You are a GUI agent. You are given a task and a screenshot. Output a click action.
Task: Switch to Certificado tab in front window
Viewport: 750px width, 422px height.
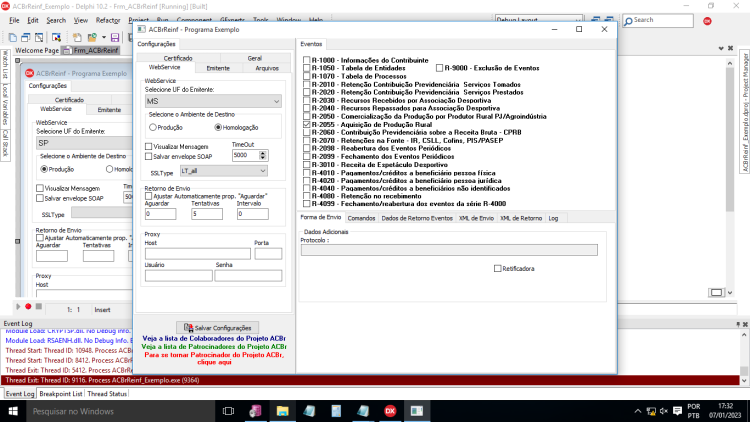pyautogui.click(x=178, y=58)
